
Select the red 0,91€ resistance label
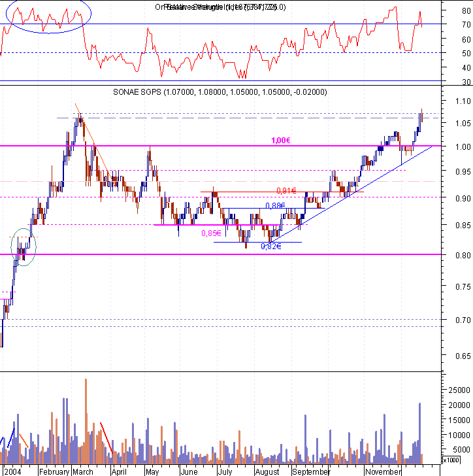286,191
